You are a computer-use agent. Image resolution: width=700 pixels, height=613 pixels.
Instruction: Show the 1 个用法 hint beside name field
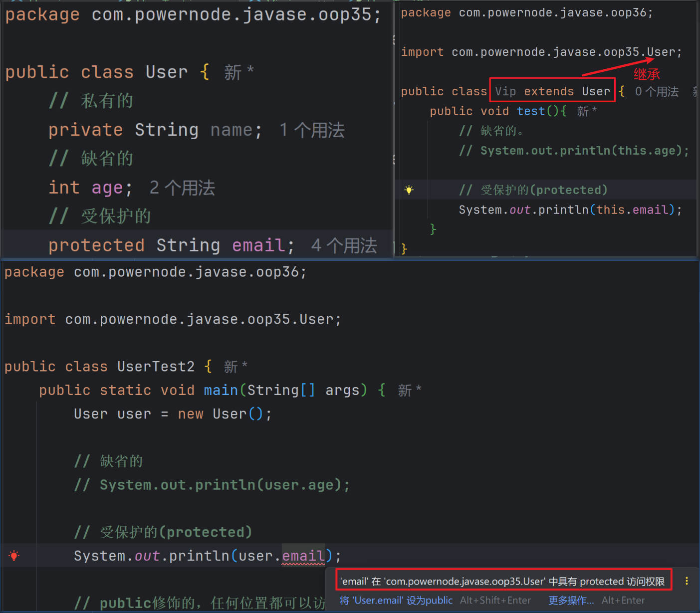312,130
